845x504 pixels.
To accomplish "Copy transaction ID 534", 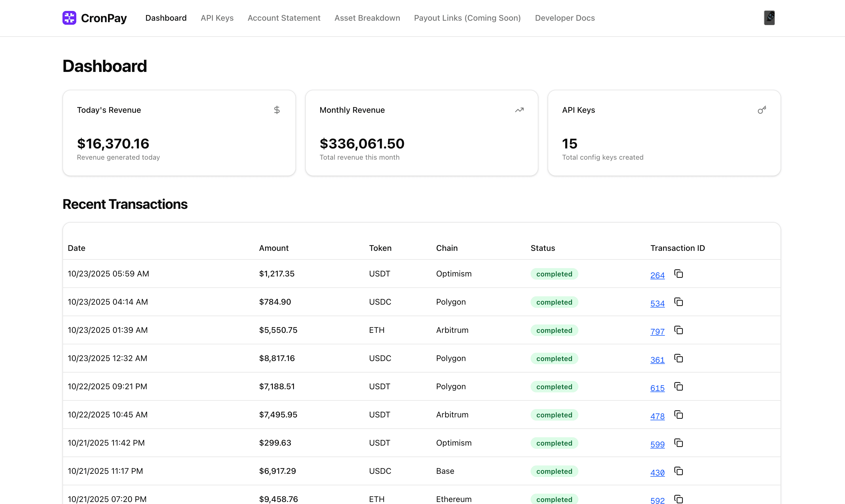I will point(679,302).
